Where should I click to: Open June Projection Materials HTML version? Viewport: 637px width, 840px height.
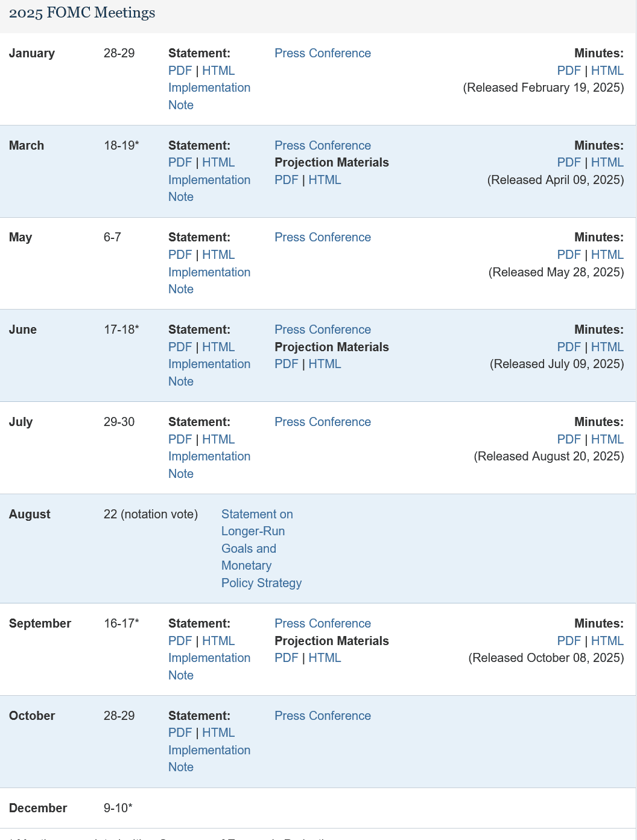click(325, 364)
